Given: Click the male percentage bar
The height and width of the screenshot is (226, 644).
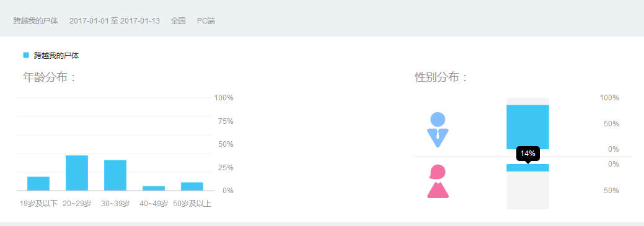Looking at the screenshot, I should tap(527, 127).
